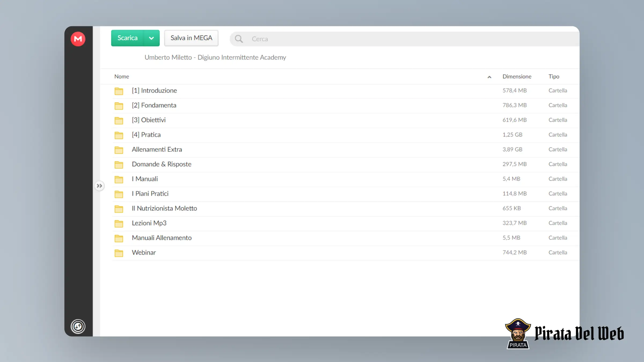644x362 pixels.
Task: Click the '5,4 MB' size value
Action: [511, 179]
